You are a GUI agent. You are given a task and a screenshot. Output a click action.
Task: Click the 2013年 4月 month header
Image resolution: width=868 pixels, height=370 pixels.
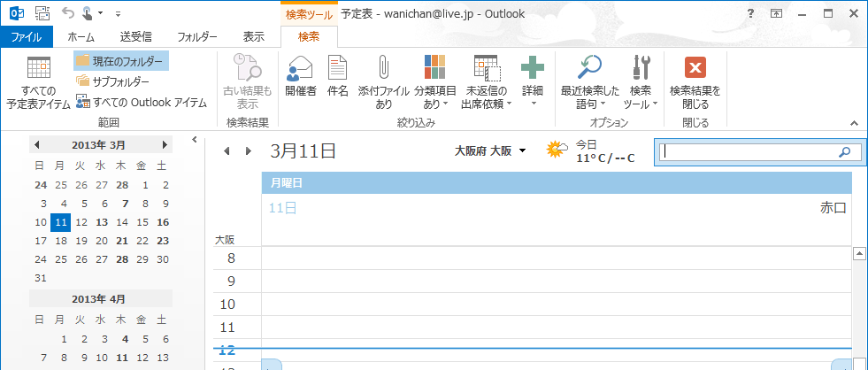[x=98, y=299]
